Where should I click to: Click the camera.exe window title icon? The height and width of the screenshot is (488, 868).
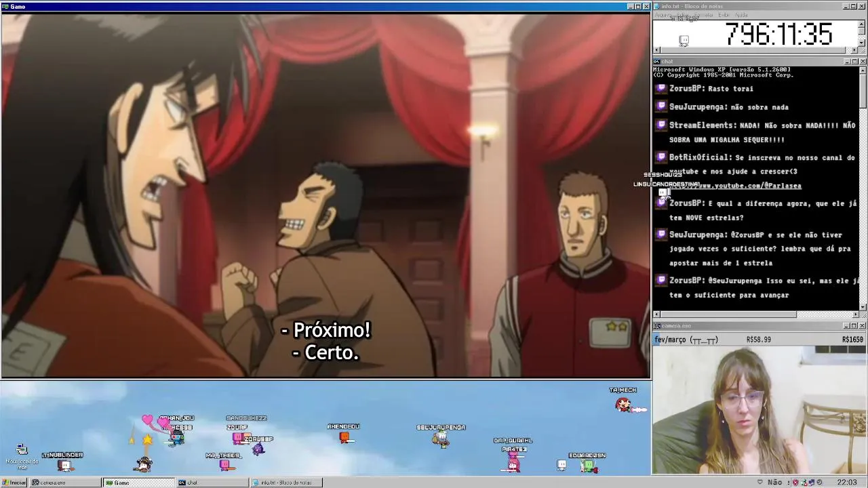coord(656,326)
